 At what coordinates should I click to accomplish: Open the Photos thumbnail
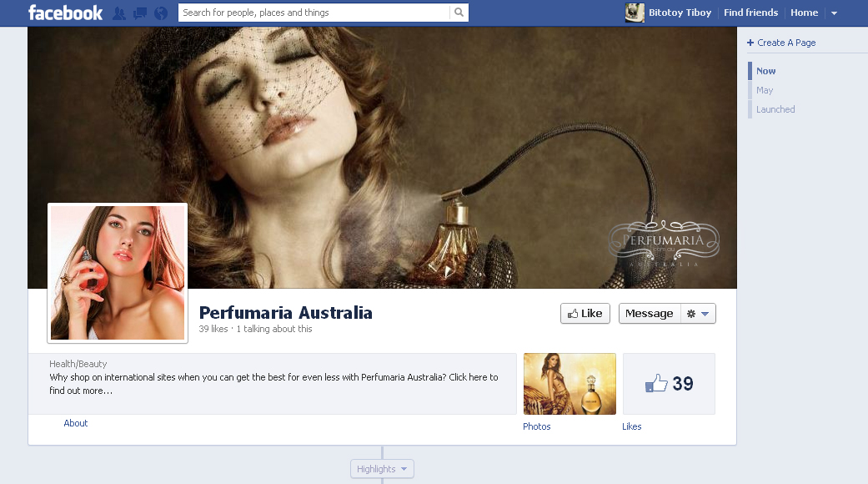pos(569,384)
